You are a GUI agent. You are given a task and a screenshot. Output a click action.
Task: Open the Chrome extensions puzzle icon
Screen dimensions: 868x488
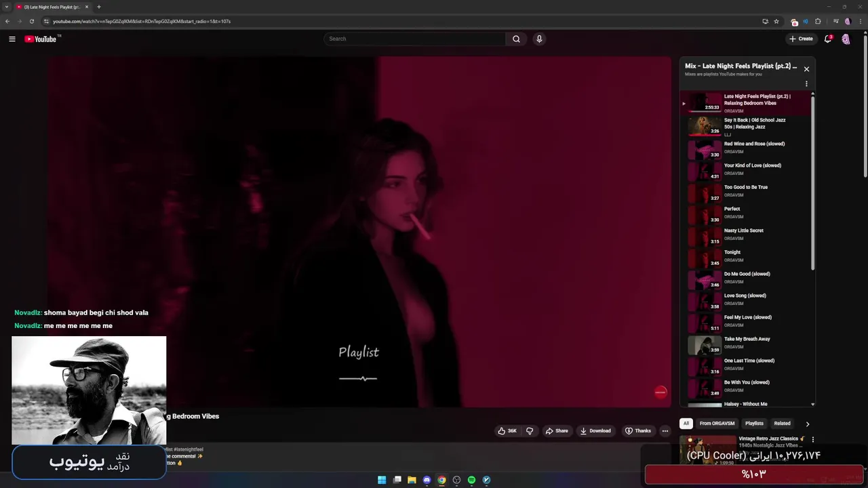(x=818, y=21)
